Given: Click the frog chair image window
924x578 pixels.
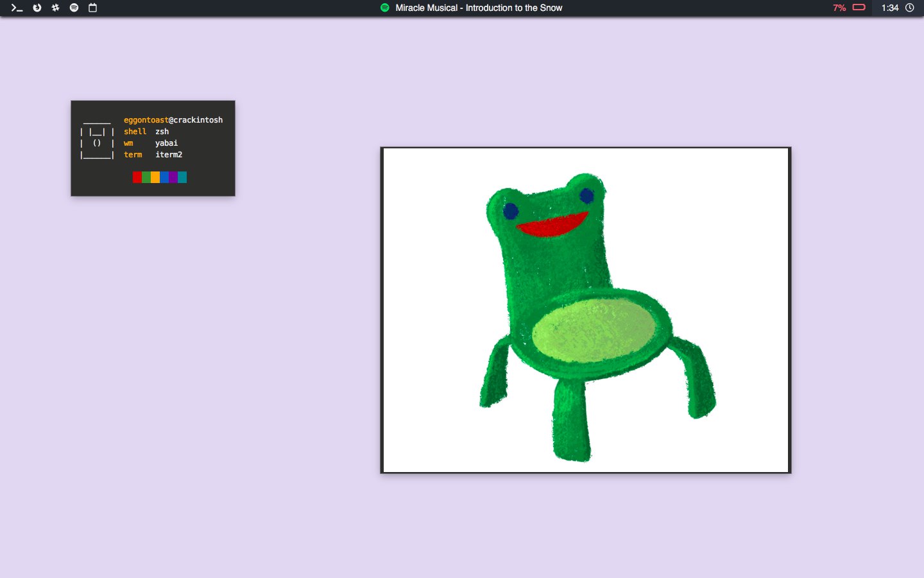Looking at the screenshot, I should [x=585, y=310].
